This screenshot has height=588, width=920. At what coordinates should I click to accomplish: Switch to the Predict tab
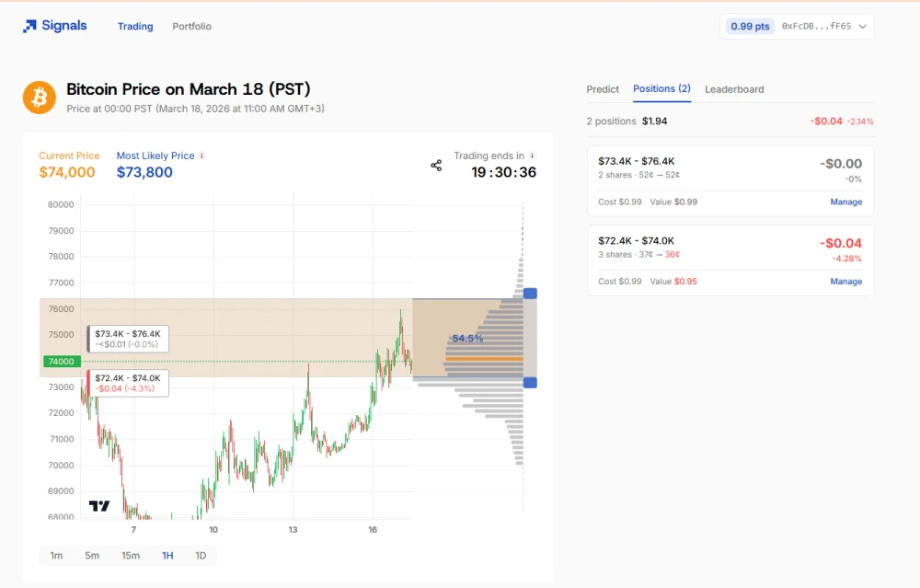(603, 89)
